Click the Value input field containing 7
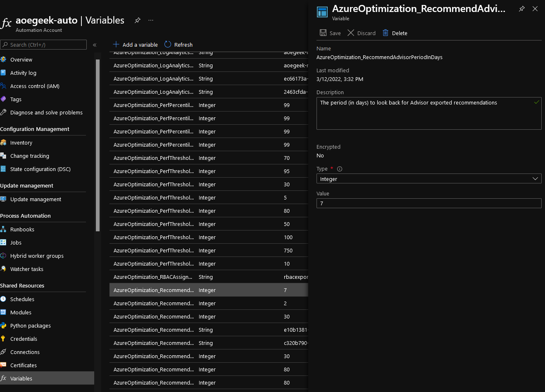Viewport: 545px width, 392px height. pyautogui.click(x=429, y=203)
